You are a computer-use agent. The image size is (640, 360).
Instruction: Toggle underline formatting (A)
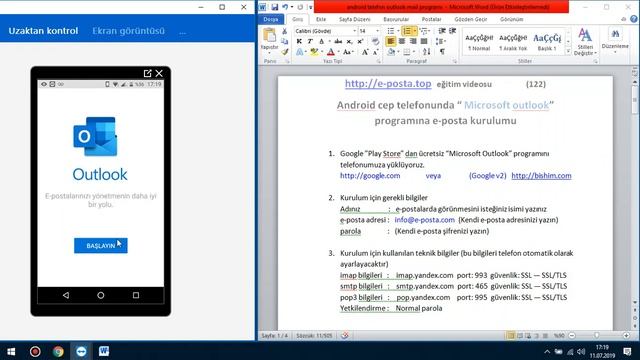322,41
